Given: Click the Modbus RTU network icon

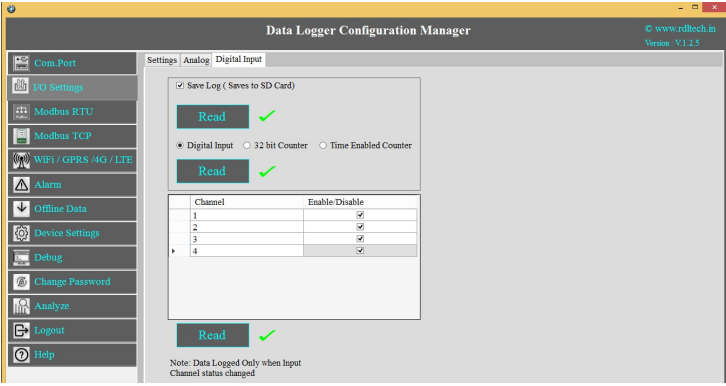Looking at the screenshot, I should point(21,112).
